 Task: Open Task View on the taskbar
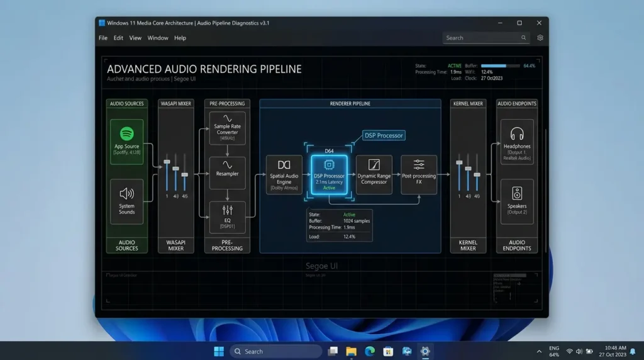point(333,351)
